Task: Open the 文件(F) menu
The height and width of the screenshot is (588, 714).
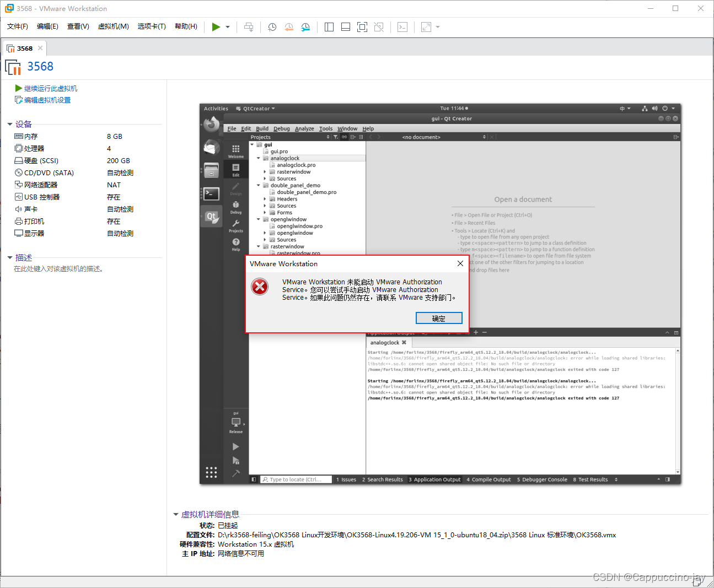Action: pyautogui.click(x=18, y=26)
